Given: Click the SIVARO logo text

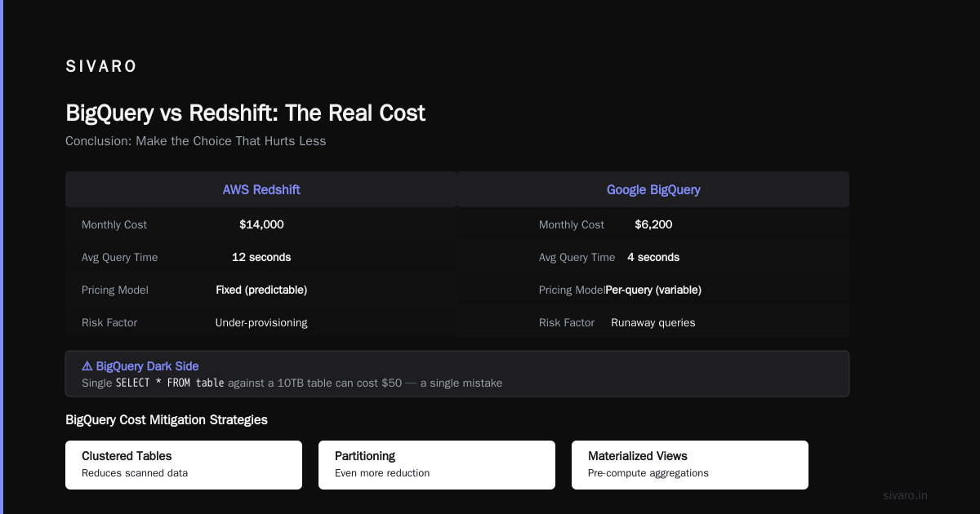Looking at the screenshot, I should (x=101, y=67).
